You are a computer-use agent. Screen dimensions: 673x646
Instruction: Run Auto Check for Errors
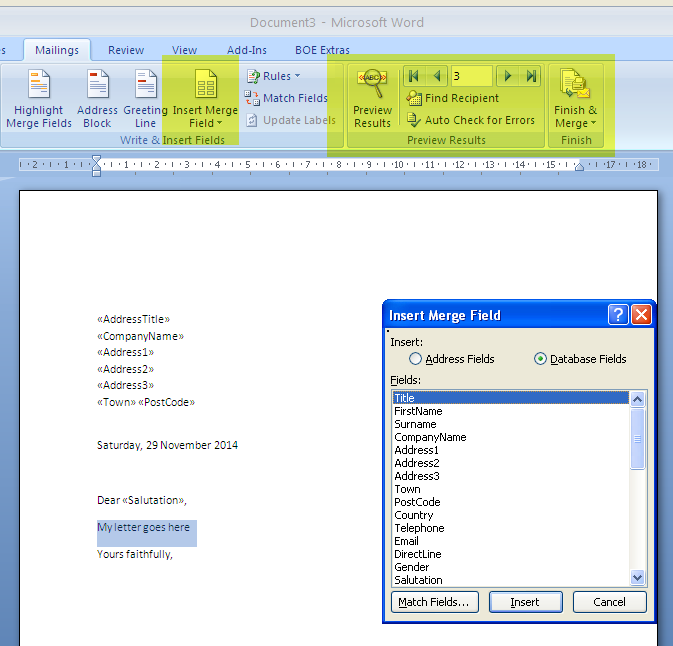click(471, 120)
